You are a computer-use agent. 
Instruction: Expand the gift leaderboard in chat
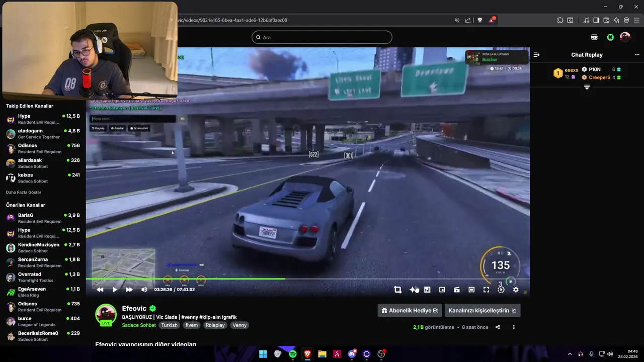coord(587,87)
